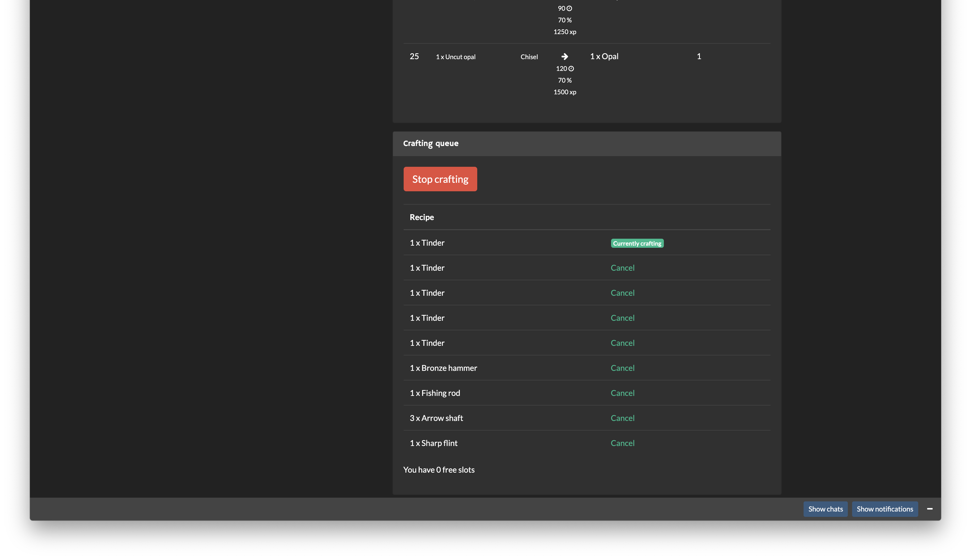Cancel the Arrow shaft craft

tap(622, 418)
